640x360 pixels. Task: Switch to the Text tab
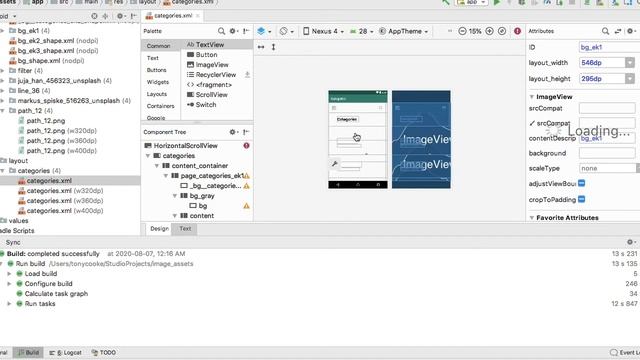[x=185, y=229]
